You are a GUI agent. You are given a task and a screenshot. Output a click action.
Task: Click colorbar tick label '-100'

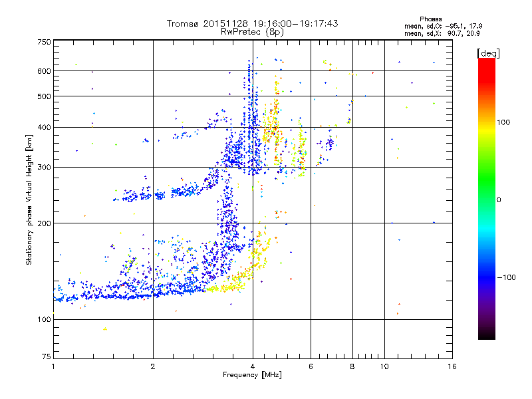(x=506, y=277)
